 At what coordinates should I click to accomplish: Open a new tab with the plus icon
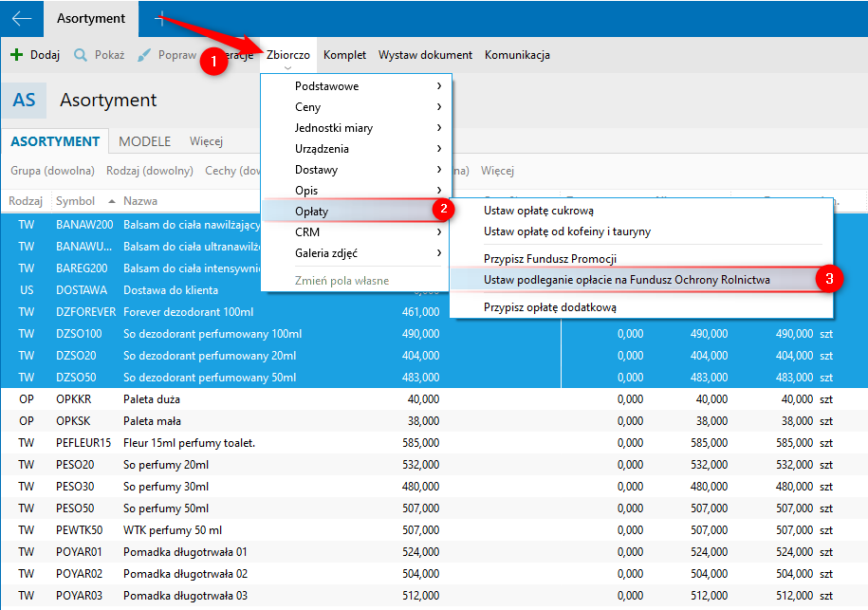(x=161, y=18)
